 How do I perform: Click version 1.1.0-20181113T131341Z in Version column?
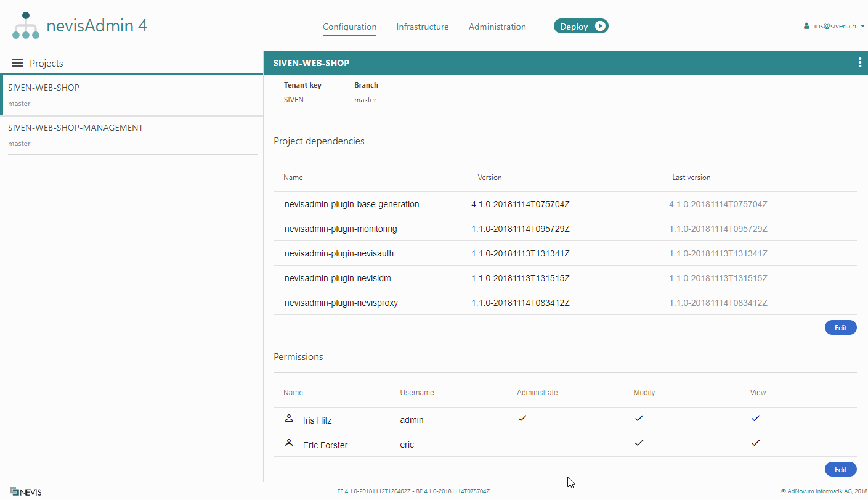pos(521,253)
